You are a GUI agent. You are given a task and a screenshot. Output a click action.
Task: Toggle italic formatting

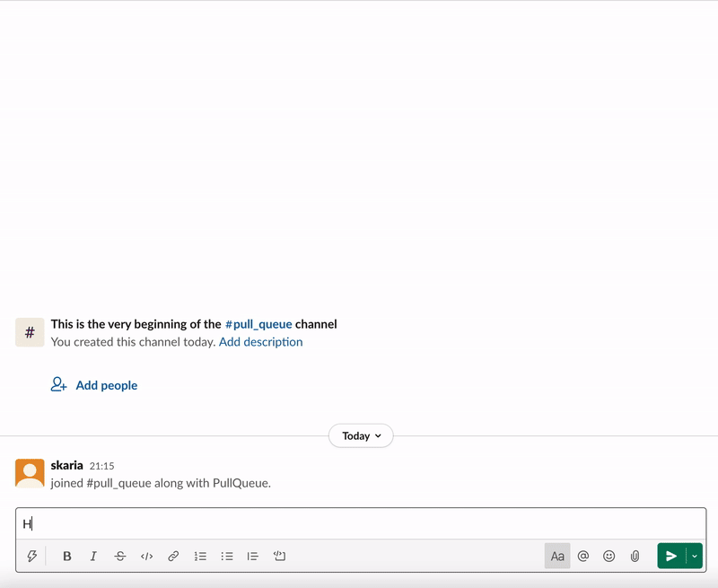pos(93,557)
